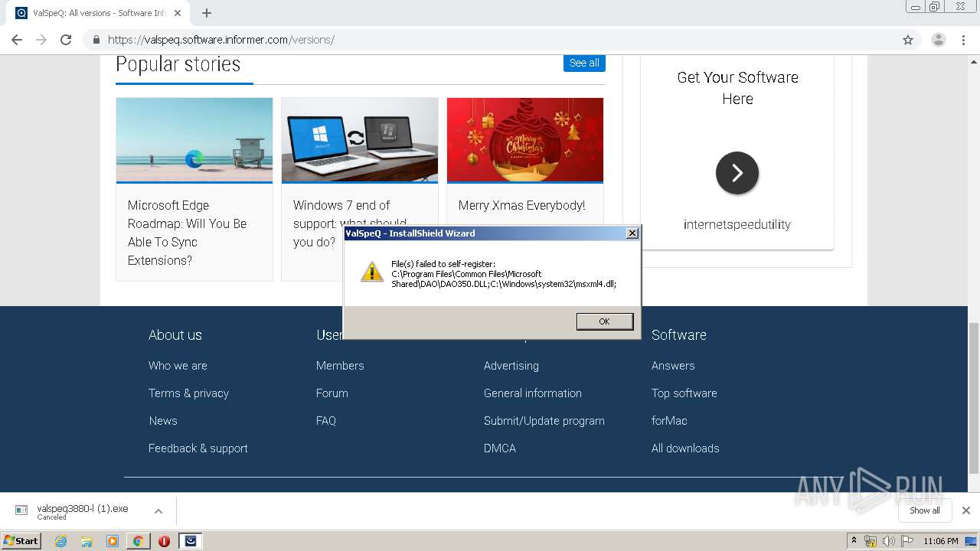Click the network tray icon

click(871, 541)
